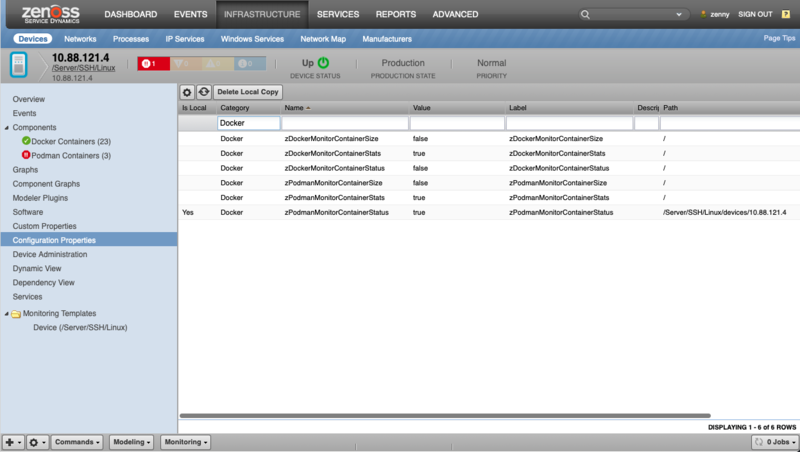Click the user icon beside zenny
The height and width of the screenshot is (452, 800).
[x=704, y=14]
